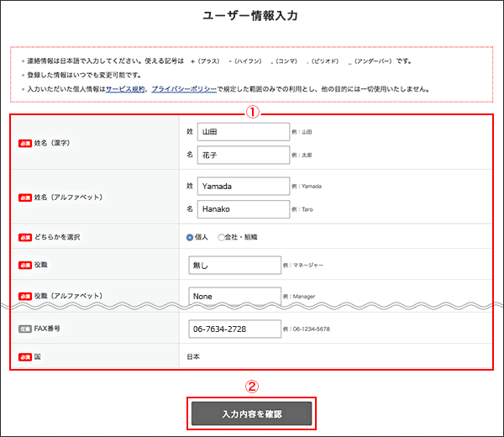This screenshot has width=504, height=437.
Task: Click the red circled number 2 marker
Action: (251, 387)
